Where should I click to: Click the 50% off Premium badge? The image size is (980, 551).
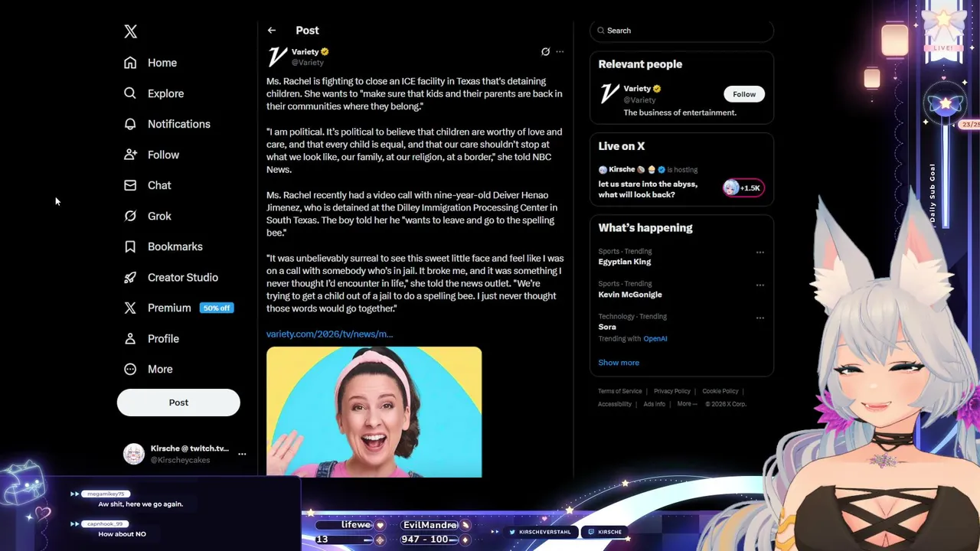coord(216,308)
